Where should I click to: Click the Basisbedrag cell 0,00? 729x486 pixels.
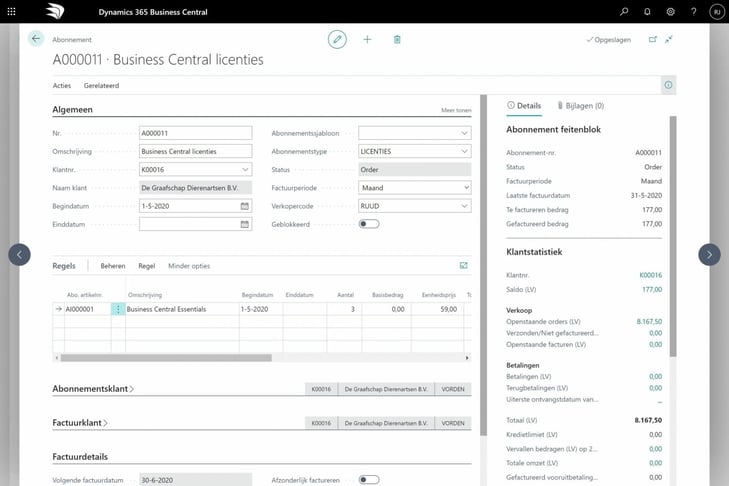click(387, 309)
